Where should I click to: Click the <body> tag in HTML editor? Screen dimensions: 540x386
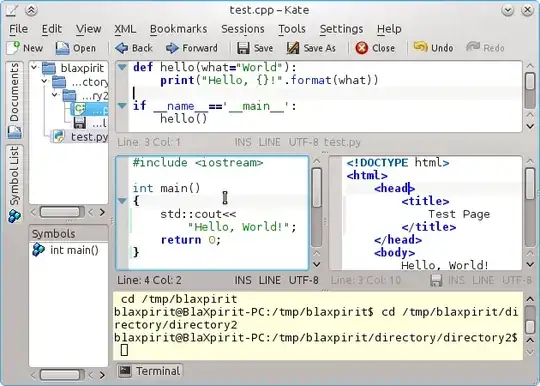point(395,253)
